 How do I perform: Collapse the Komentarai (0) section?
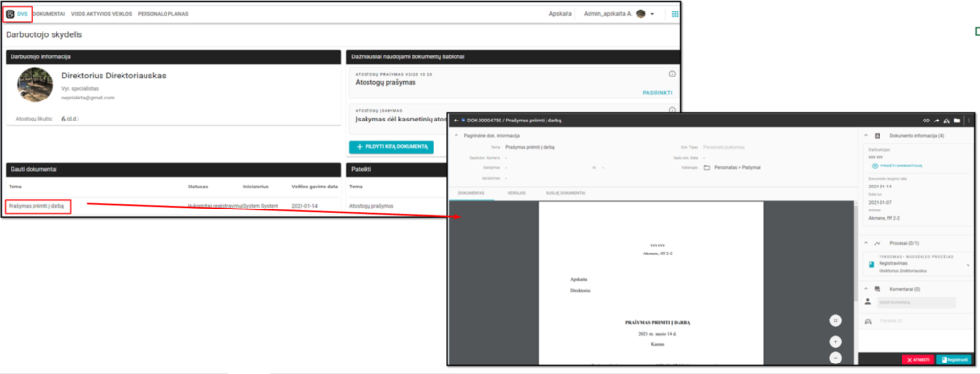pyautogui.click(x=866, y=289)
